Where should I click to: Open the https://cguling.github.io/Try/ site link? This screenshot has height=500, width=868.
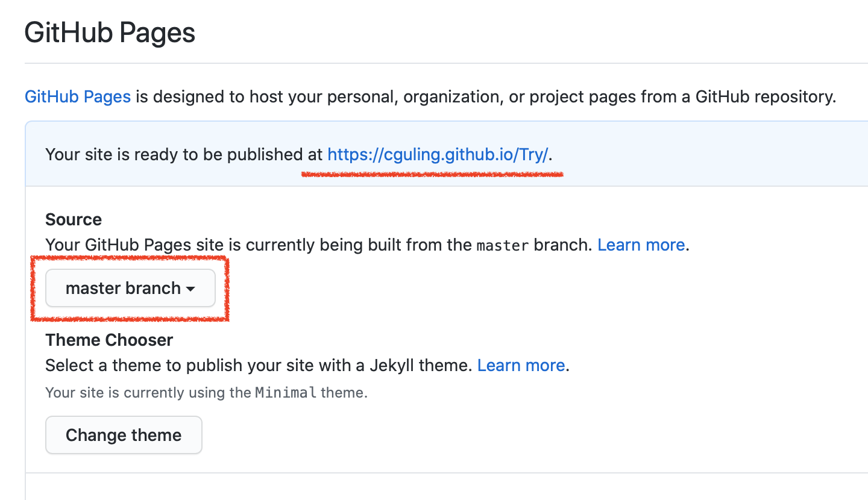(438, 154)
